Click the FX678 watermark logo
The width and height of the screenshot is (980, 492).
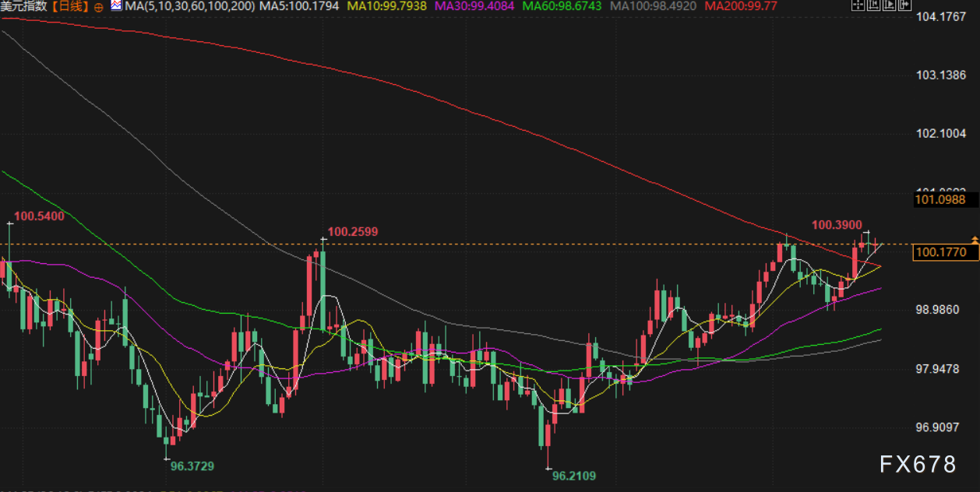click(x=918, y=465)
